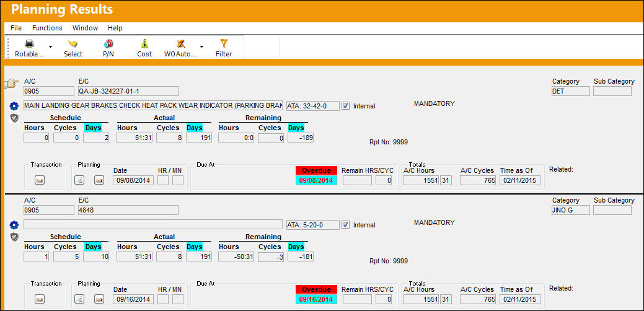Click the shield icon for QA-JB-324227-01-1
This screenshot has width=644, height=311.
click(14, 118)
